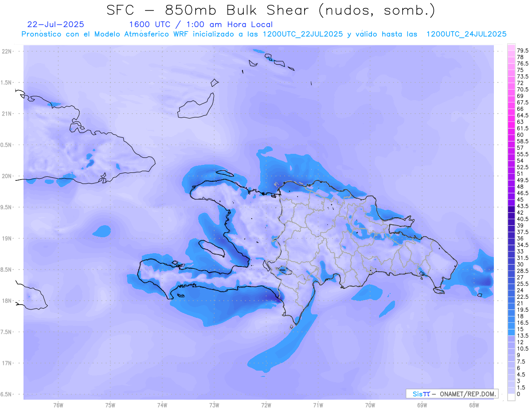Click the dark indigo colorbar swatch between 42 and 43.5
Image resolution: width=532 pixels, height=411 pixels.
click(511, 209)
